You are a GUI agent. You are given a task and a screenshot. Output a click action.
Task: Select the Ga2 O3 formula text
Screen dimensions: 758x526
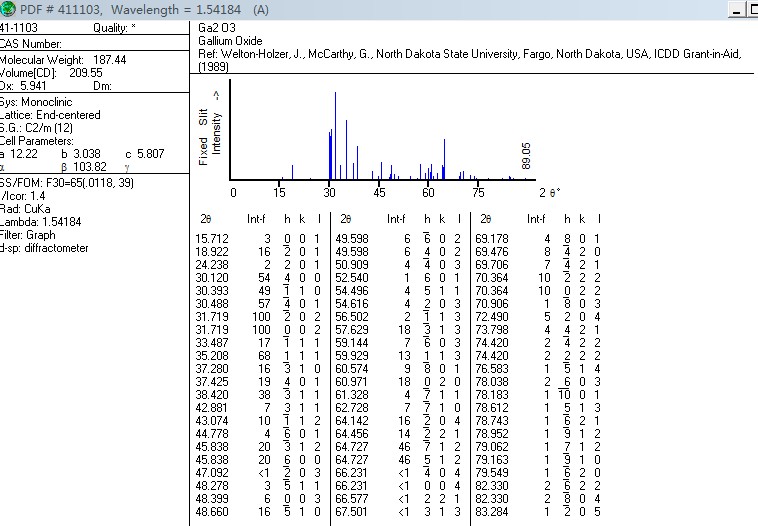click(x=217, y=28)
